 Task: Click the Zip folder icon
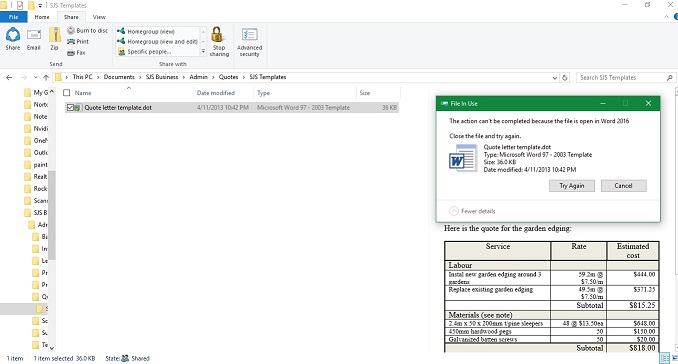coord(54,38)
